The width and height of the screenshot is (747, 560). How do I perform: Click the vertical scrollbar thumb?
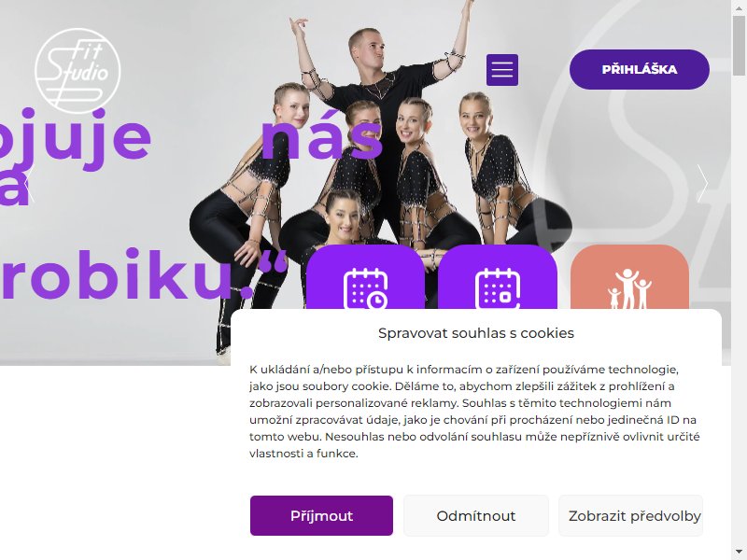[x=739, y=46]
